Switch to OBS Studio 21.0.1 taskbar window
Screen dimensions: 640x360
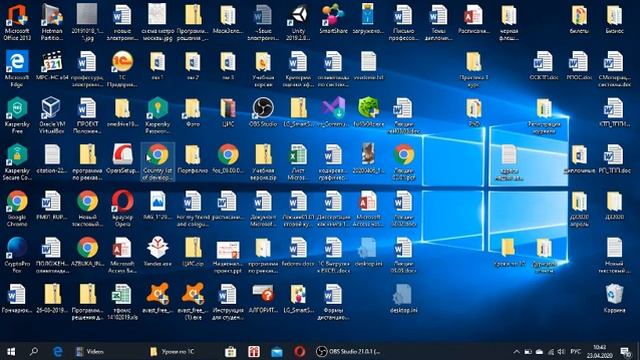pos(348,351)
